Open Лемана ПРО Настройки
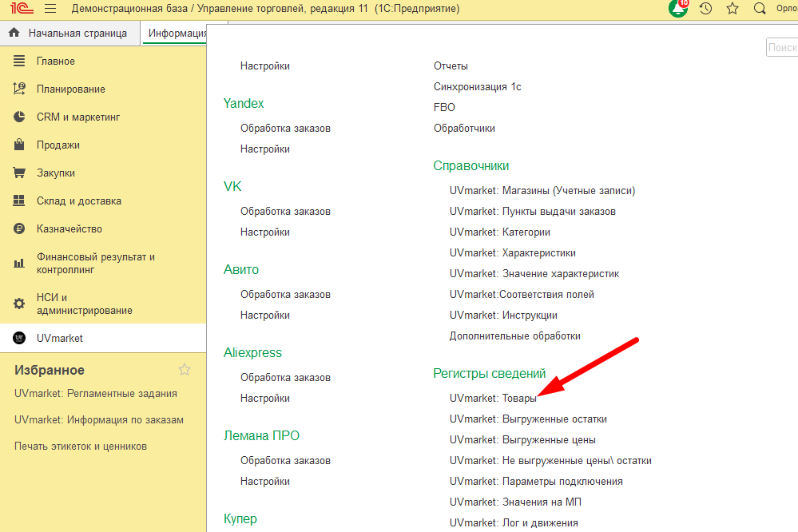 [x=265, y=481]
